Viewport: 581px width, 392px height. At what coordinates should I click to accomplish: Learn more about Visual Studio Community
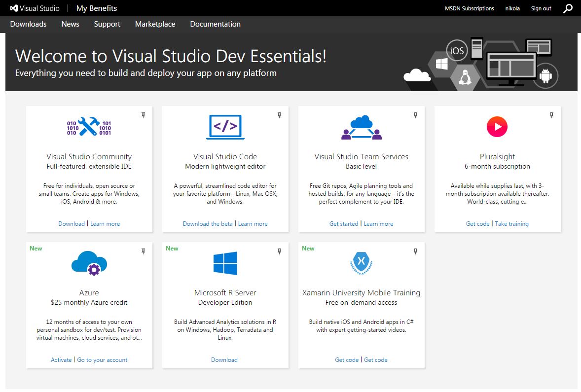point(105,224)
